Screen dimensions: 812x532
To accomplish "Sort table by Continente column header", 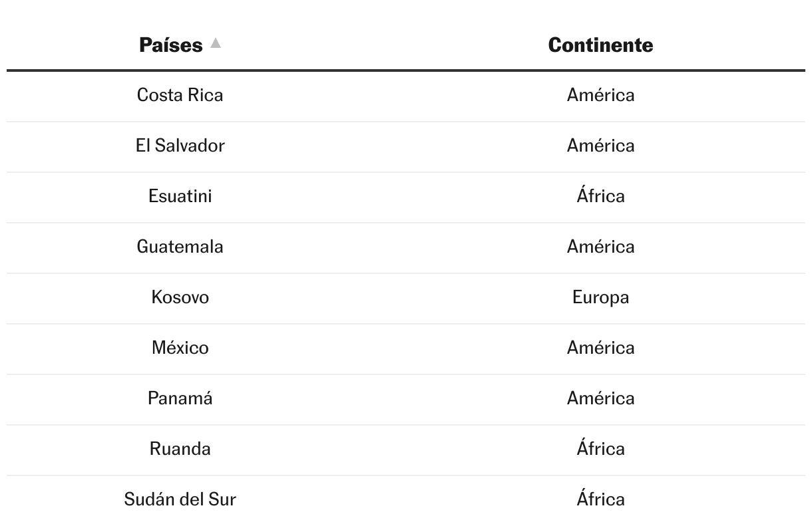I will pyautogui.click(x=600, y=45).
